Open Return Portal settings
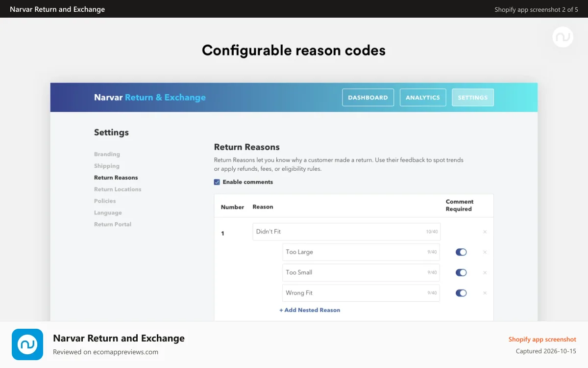 (113, 224)
